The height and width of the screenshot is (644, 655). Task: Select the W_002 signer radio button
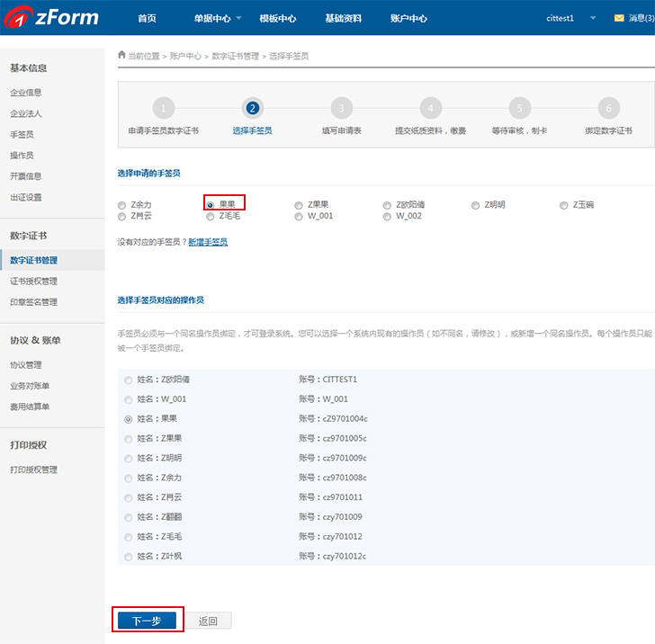point(387,216)
